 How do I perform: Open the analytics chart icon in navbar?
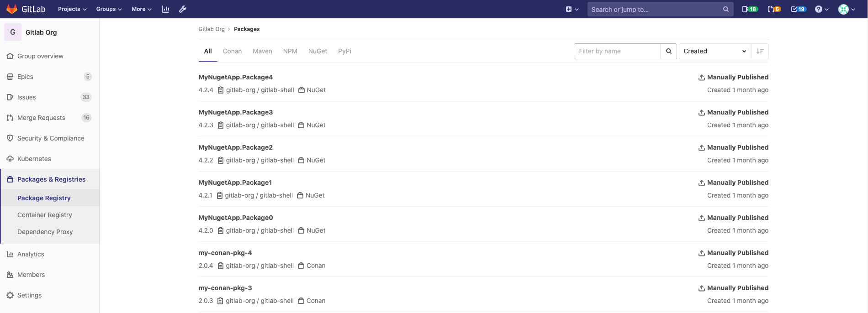pos(165,9)
